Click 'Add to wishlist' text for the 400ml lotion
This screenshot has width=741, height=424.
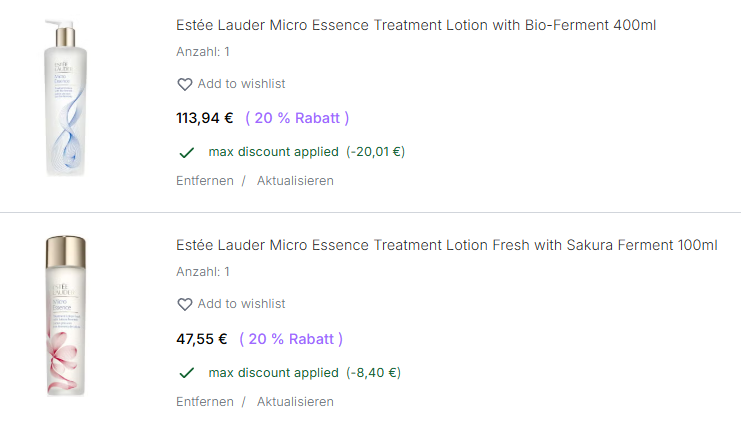coord(241,84)
